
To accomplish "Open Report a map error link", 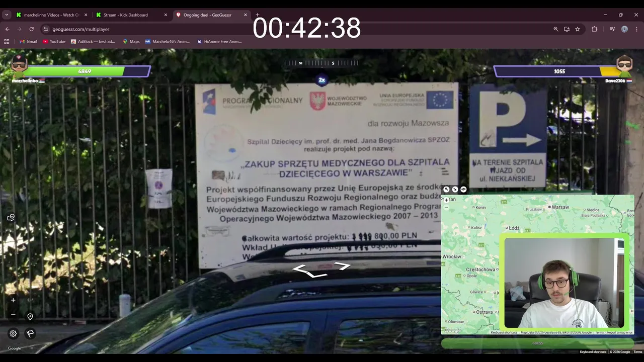I will pyautogui.click(x=620, y=332).
